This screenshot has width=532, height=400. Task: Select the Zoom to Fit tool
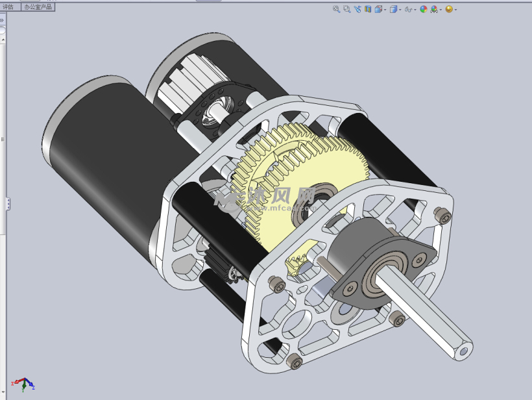click(335, 9)
